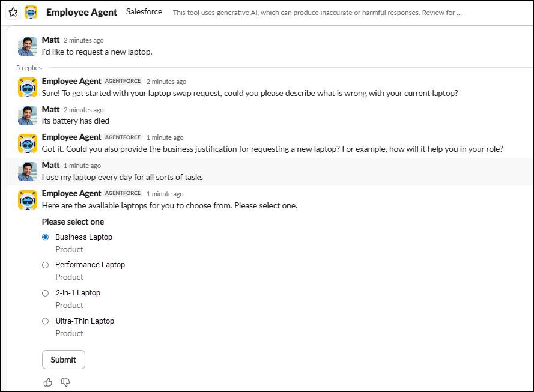
Task: Click message 'Its battery has died'
Action: click(x=76, y=121)
